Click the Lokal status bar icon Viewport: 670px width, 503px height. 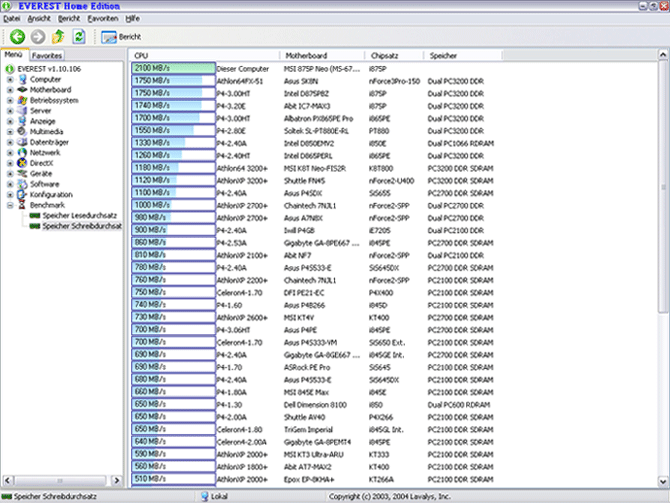(x=205, y=496)
